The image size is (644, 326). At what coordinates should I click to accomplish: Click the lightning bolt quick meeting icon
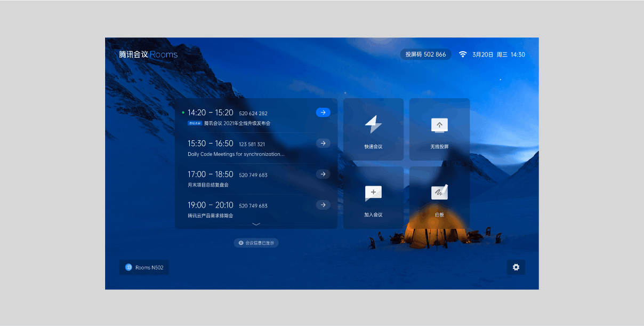pyautogui.click(x=373, y=124)
